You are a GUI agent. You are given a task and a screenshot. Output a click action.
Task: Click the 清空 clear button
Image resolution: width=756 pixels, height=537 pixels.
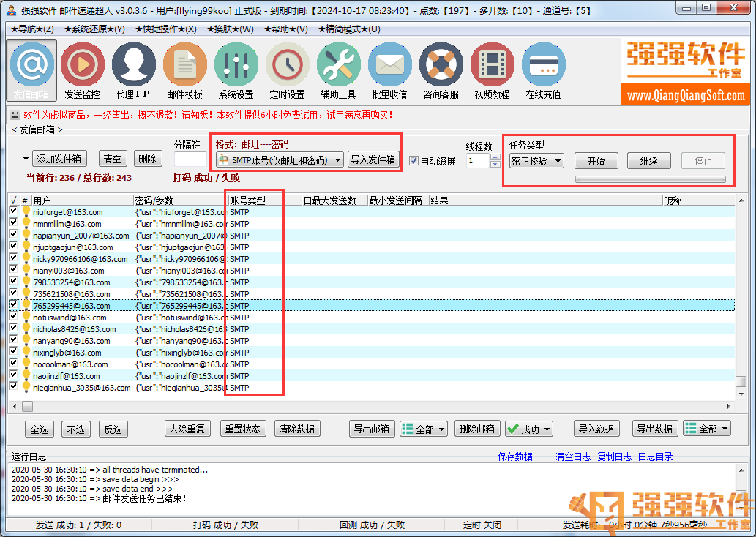coord(113,159)
